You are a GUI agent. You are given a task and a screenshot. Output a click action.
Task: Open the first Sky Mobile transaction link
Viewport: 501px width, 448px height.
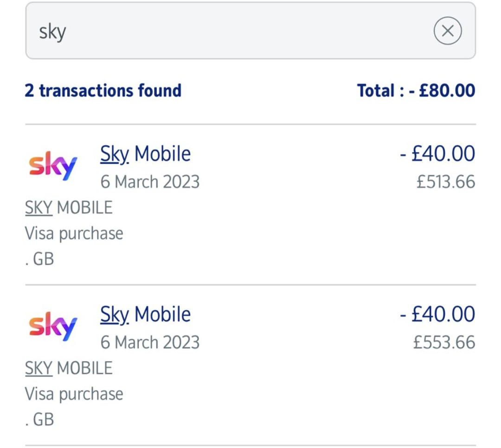click(x=145, y=154)
